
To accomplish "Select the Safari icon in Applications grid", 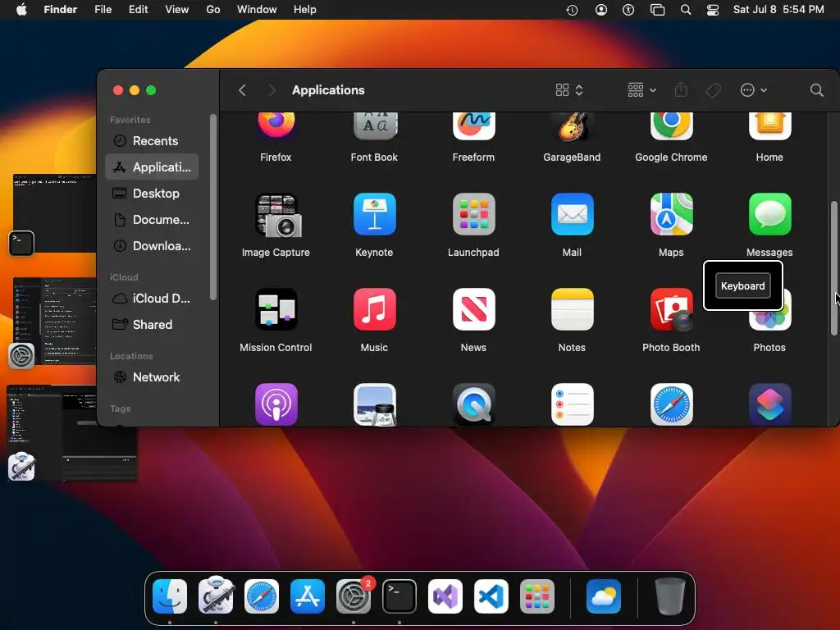I will coord(671,404).
